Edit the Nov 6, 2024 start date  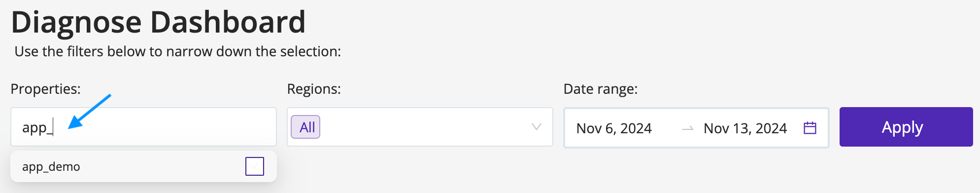pos(614,128)
